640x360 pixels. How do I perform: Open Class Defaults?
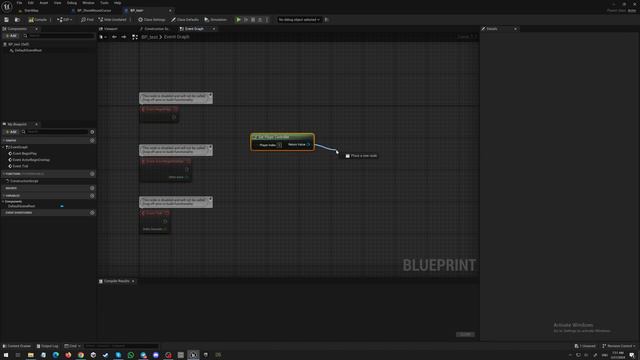tap(185, 20)
